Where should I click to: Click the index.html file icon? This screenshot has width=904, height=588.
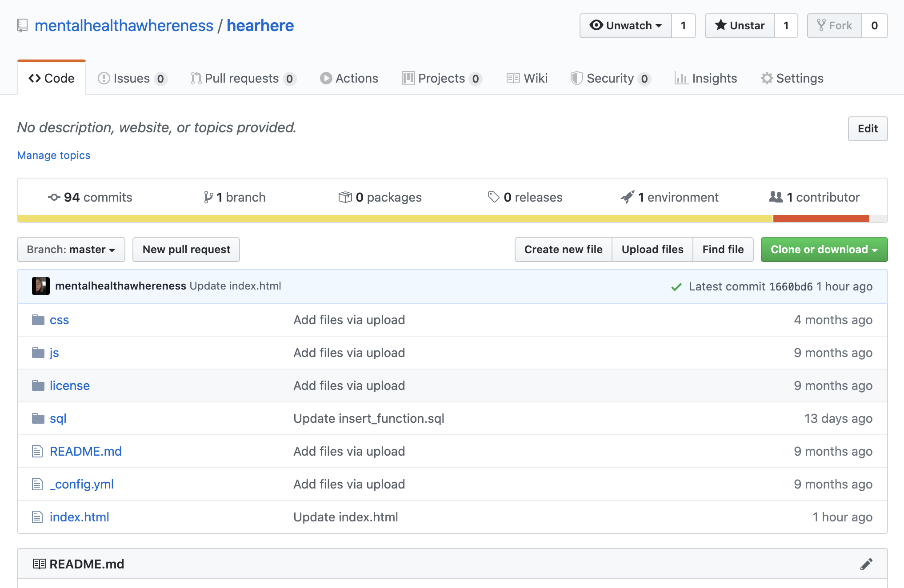click(x=37, y=517)
